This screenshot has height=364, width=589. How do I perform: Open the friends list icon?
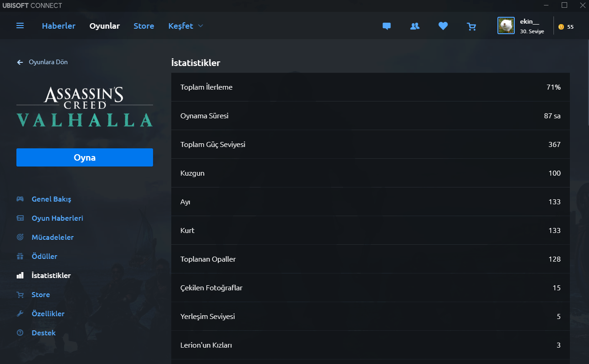pyautogui.click(x=415, y=26)
